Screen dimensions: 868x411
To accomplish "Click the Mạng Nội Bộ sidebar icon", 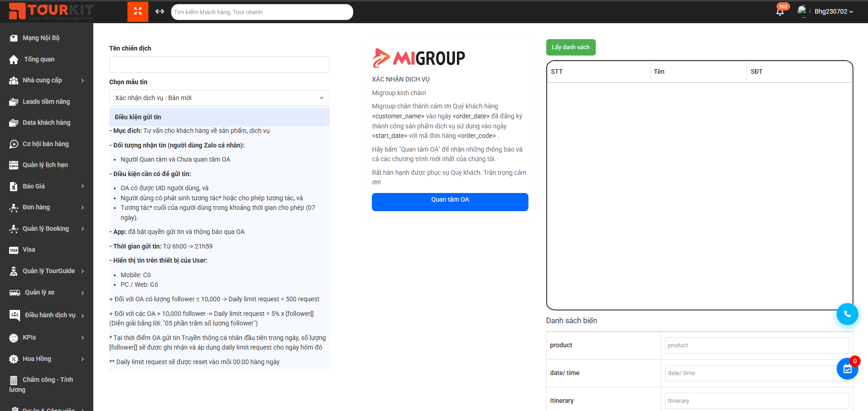I will pos(14,38).
